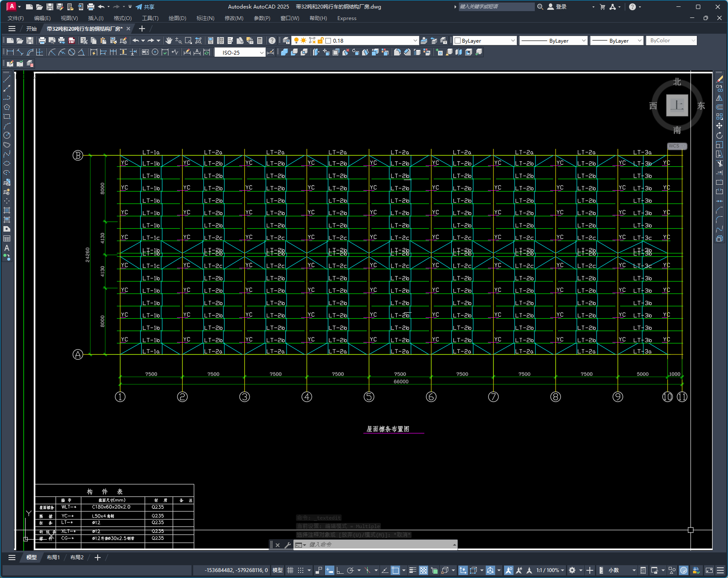Toggle annotation visibility in status bar
The height and width of the screenshot is (578, 728).
pyautogui.click(x=509, y=570)
